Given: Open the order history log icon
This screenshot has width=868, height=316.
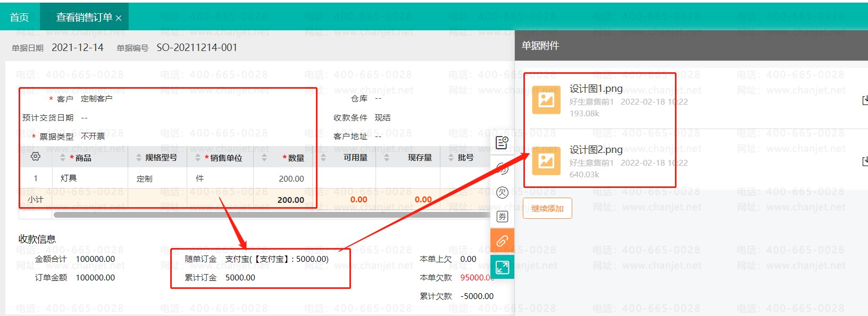Looking at the screenshot, I should click(502, 142).
